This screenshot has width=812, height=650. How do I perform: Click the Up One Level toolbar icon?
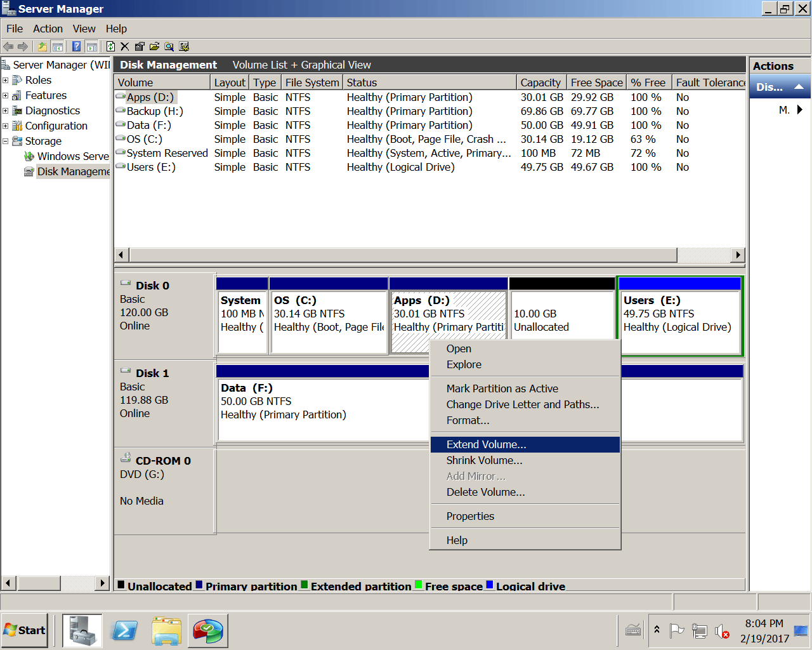click(x=43, y=46)
